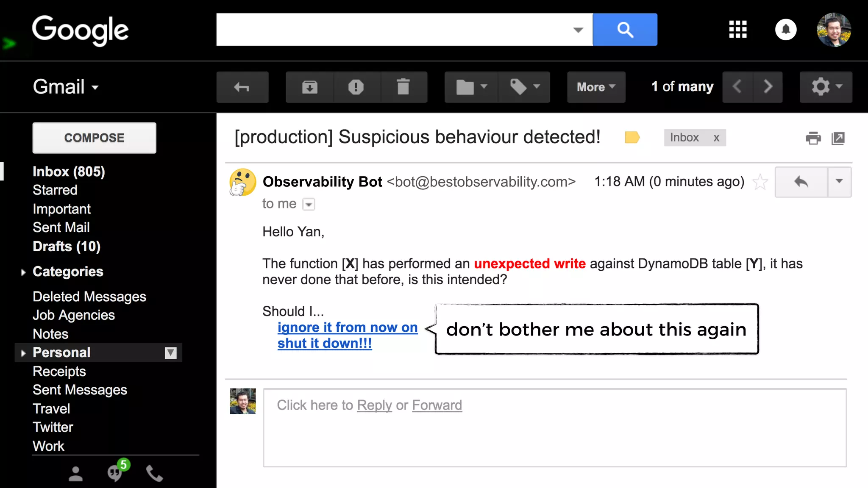The image size is (868, 488).
Task: Click in the reply box
Action: 555,428
